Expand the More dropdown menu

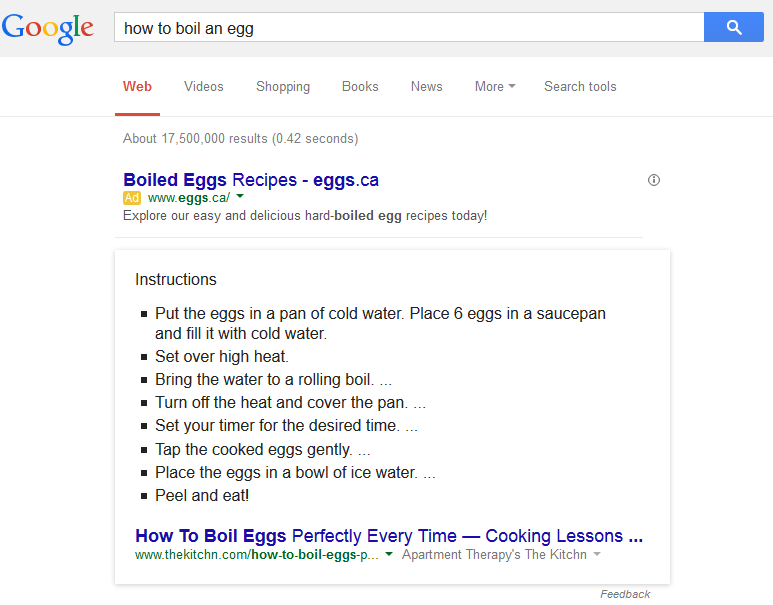tap(495, 87)
